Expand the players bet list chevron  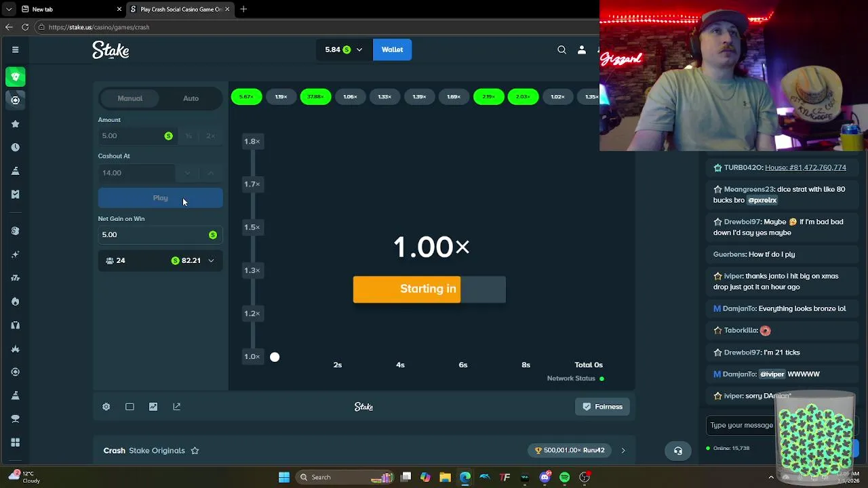coord(211,260)
